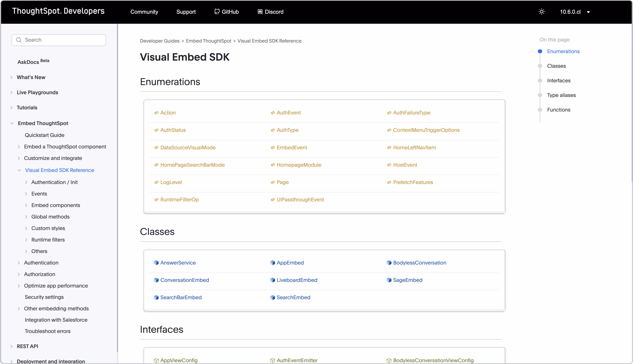Jump to Classes in On this page
Screen dimensions: 633x364
pyautogui.click(x=556, y=66)
